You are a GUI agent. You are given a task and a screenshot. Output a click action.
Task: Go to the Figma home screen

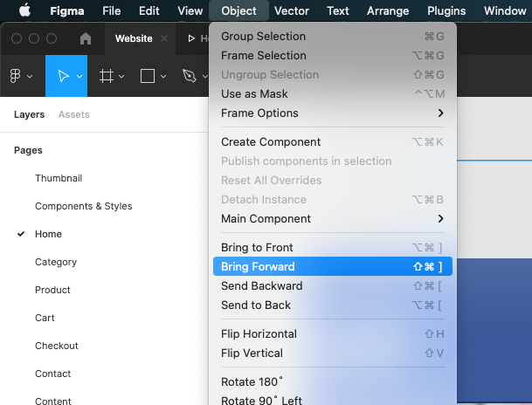coord(86,38)
